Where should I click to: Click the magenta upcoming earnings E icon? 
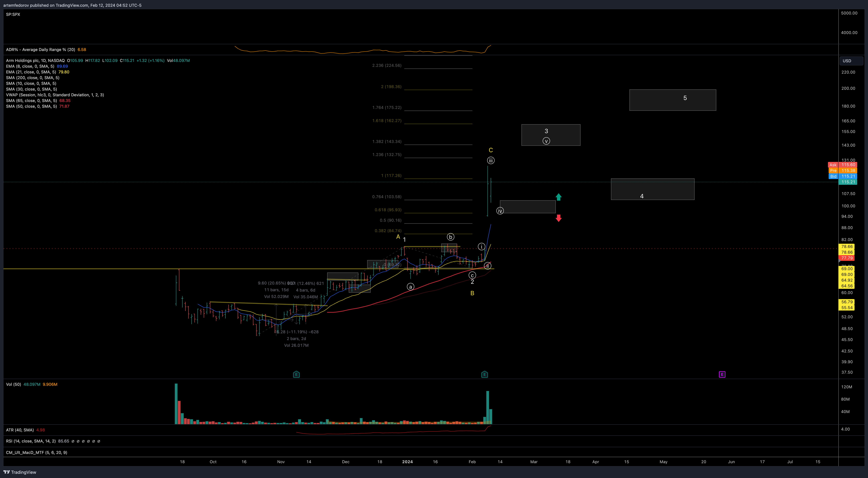722,374
